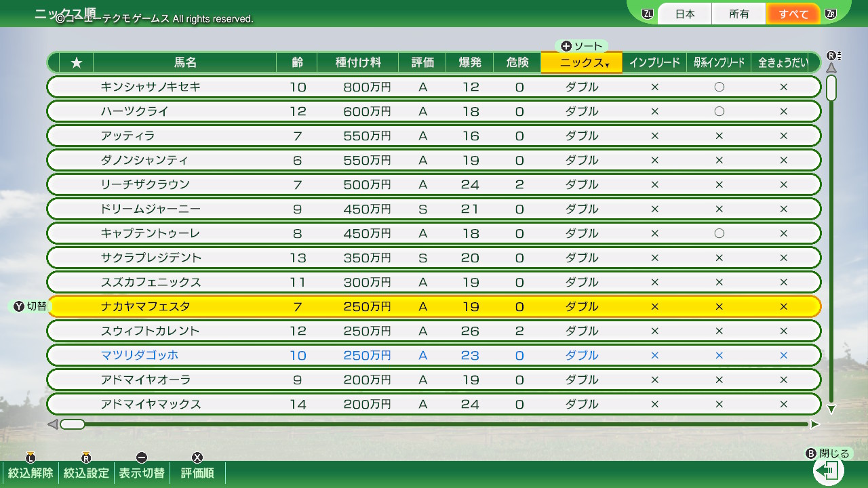Sort by ニックス column header

(x=581, y=62)
